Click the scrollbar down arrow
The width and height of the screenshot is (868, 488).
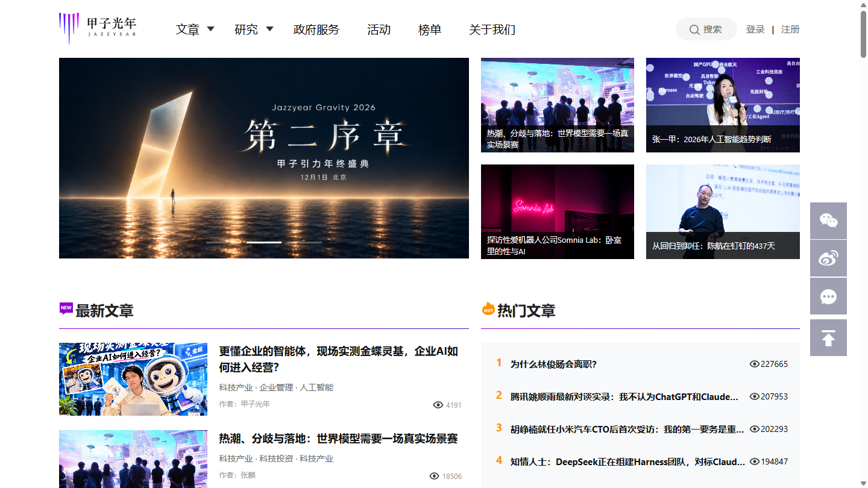pos(863,483)
